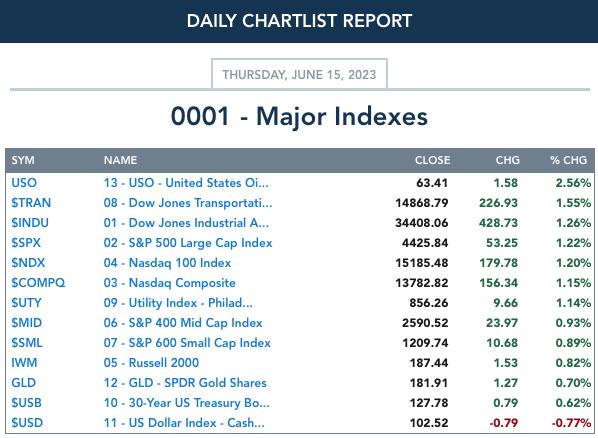
Task: Click the % CHG column header
Action: [568, 160]
